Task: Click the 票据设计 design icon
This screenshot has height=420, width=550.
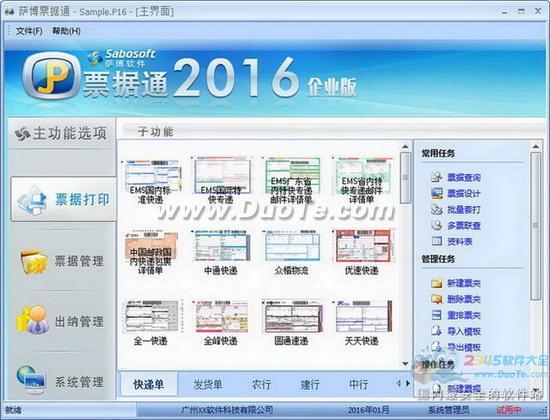Action: (x=437, y=193)
